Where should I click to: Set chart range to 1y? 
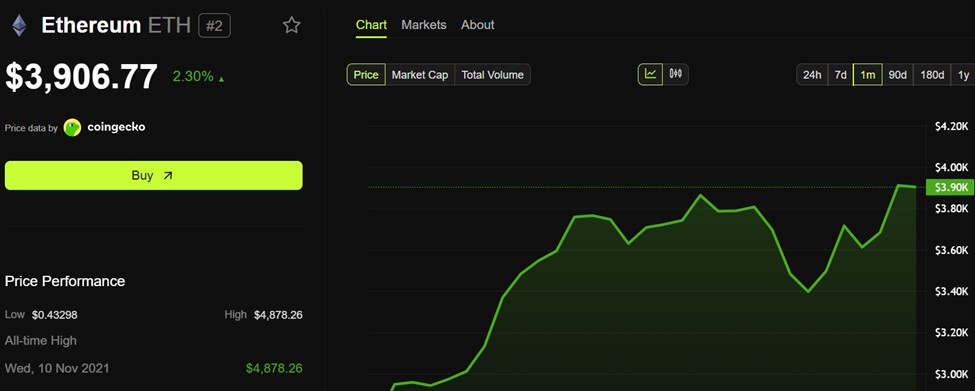[x=963, y=75]
